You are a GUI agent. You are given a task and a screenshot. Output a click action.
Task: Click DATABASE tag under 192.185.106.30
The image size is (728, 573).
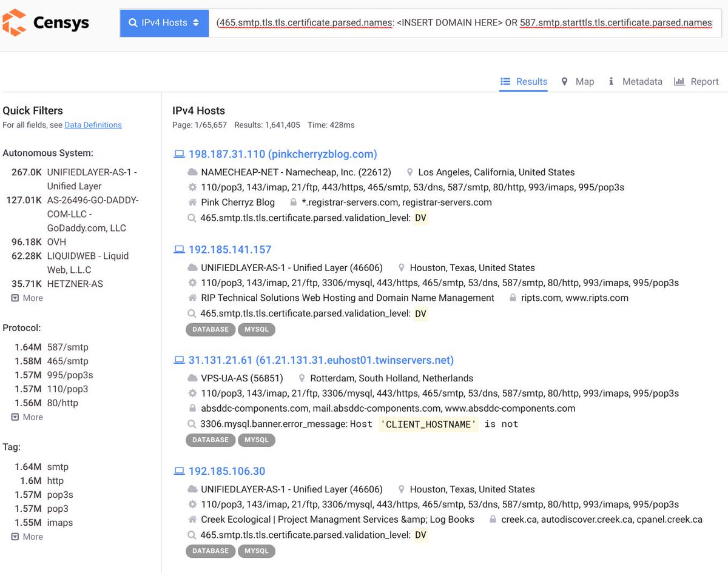210,551
